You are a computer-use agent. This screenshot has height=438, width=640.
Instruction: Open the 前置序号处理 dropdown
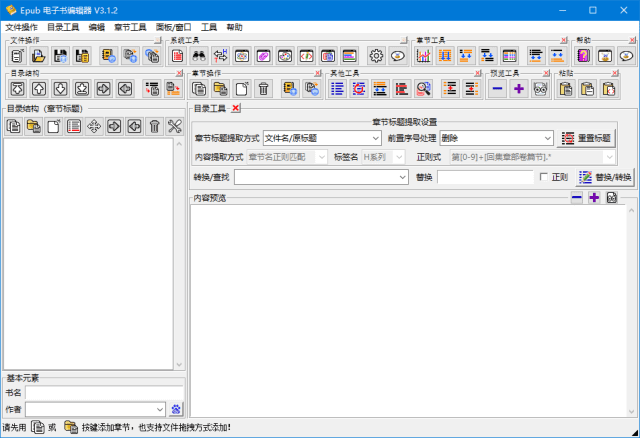point(547,138)
